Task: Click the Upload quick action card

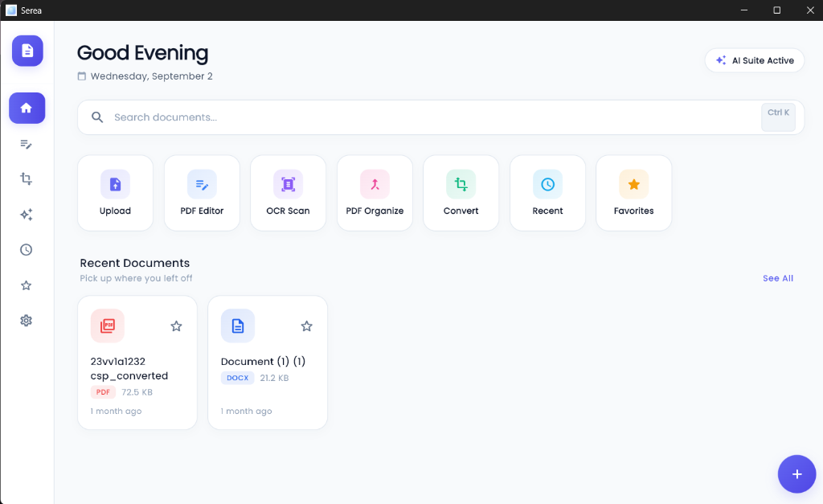Action: [116, 193]
